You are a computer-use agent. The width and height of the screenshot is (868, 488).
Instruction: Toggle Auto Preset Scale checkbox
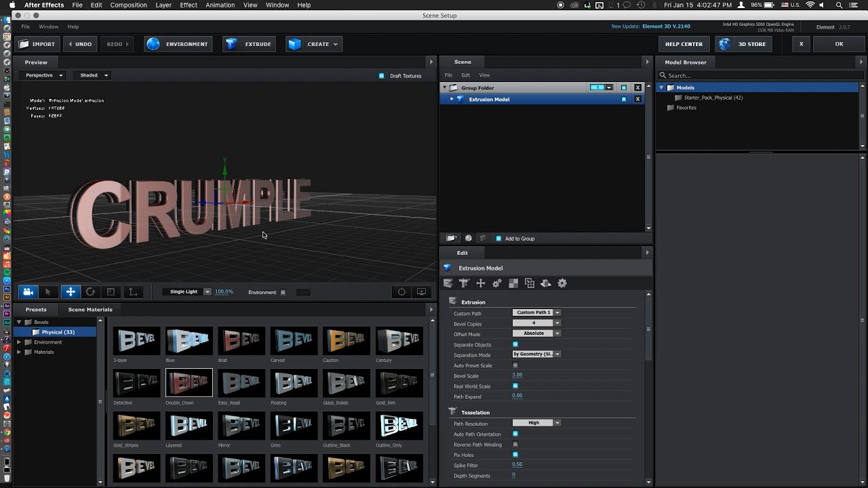(x=515, y=365)
